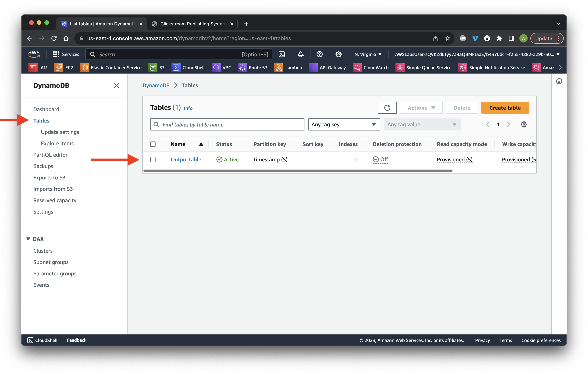This screenshot has width=588, height=374.
Task: Bookmark this page with the star icon
Action: (447, 38)
